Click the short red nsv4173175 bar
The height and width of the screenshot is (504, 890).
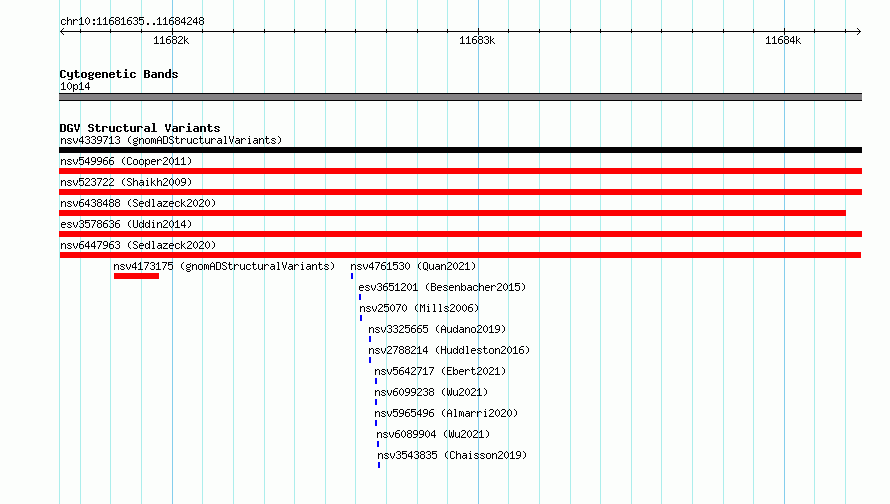point(136,276)
